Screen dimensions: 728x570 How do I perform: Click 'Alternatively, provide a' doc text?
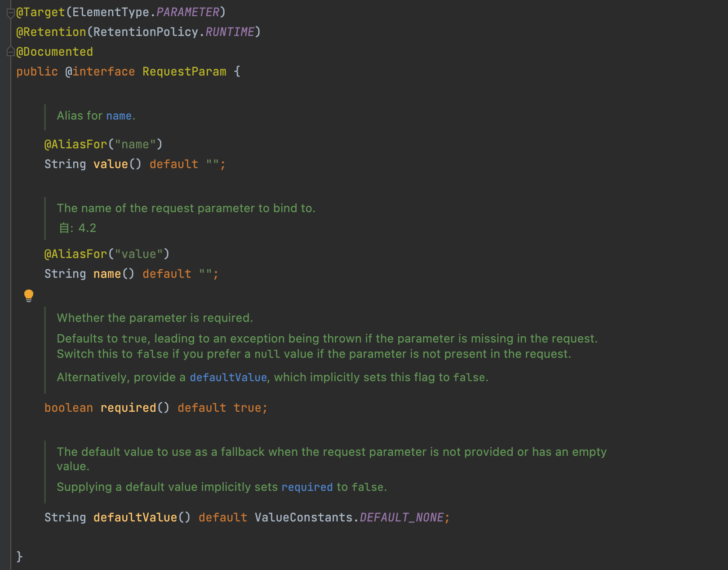click(121, 378)
